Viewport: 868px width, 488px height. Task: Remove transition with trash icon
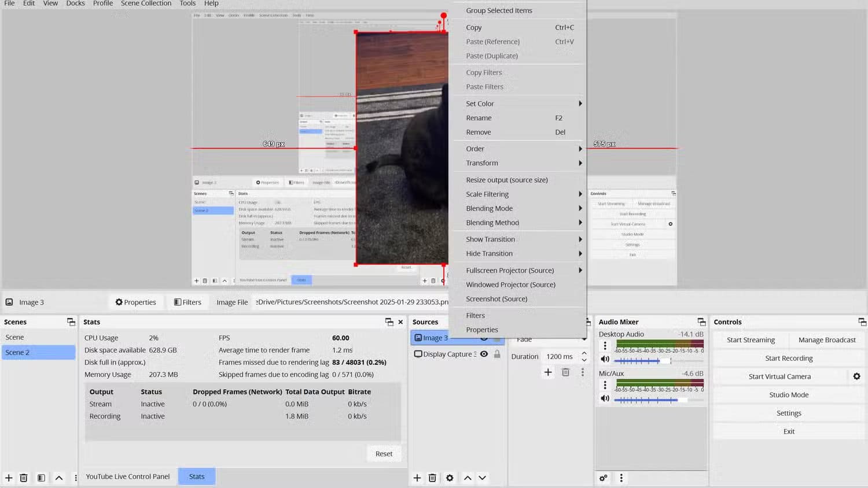566,372
